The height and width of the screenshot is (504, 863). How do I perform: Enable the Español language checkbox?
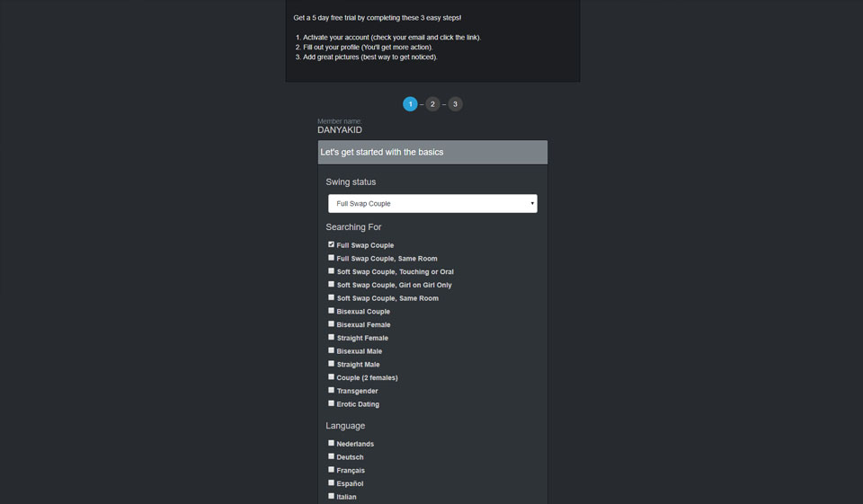pyautogui.click(x=331, y=483)
